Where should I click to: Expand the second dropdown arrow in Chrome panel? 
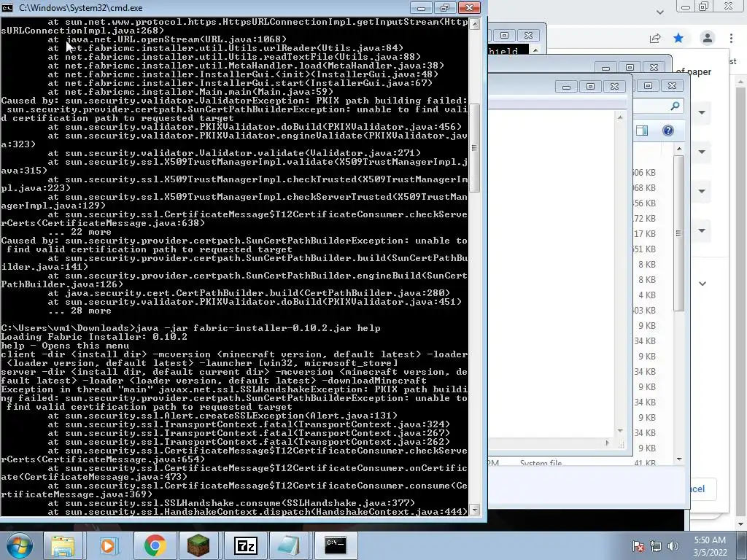point(702,152)
